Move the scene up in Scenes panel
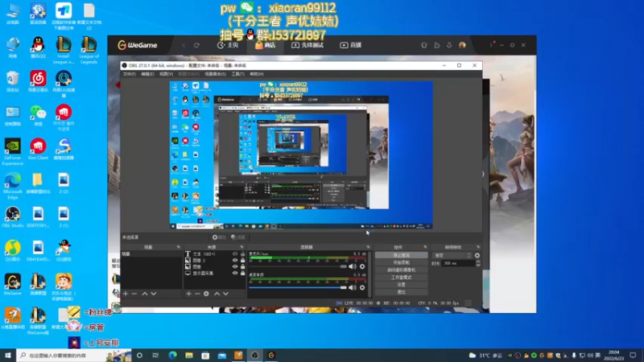The height and width of the screenshot is (362, 644). (x=145, y=294)
